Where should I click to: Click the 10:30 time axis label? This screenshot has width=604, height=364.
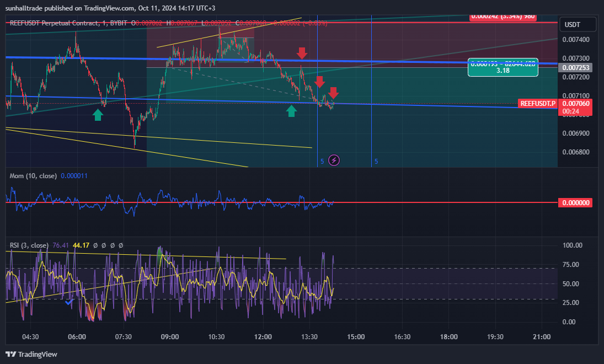point(216,337)
